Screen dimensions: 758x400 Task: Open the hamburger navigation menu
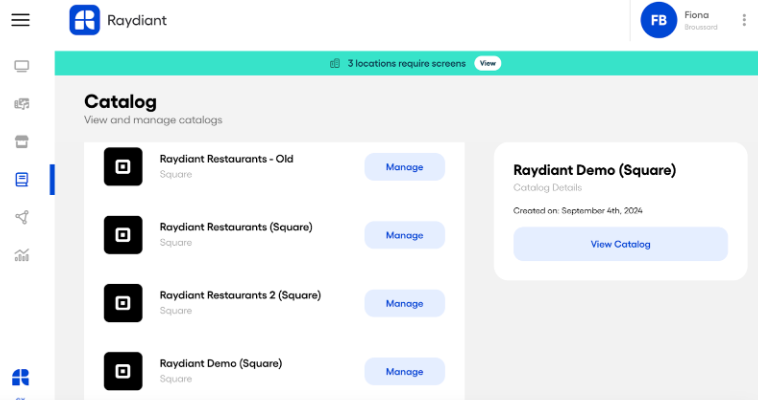[20, 20]
